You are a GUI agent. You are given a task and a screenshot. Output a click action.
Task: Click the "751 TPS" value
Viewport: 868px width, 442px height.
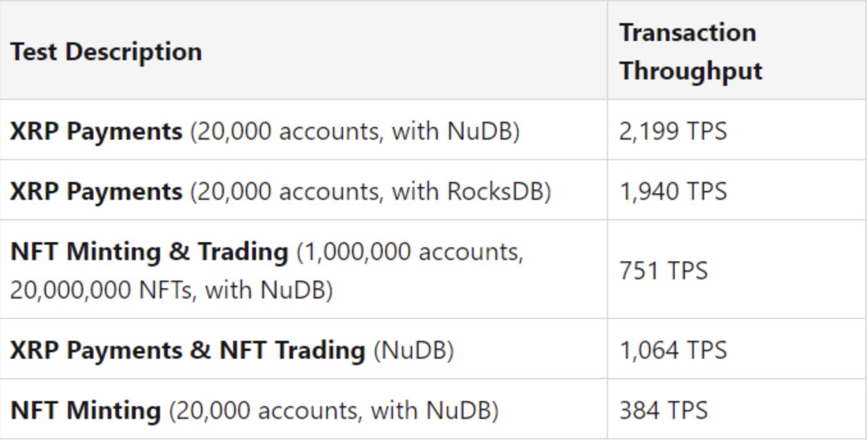coord(663,270)
